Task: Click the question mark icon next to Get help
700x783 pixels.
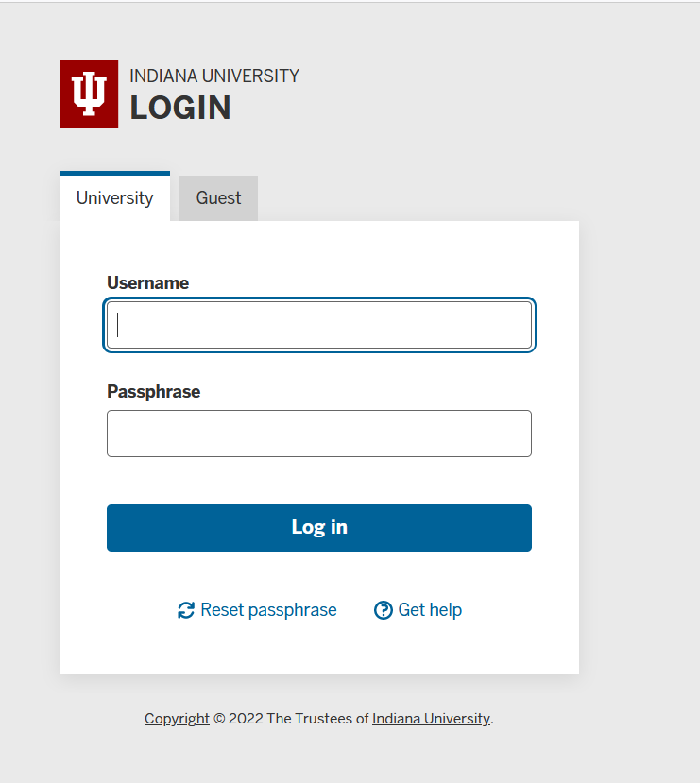Action: 383,610
